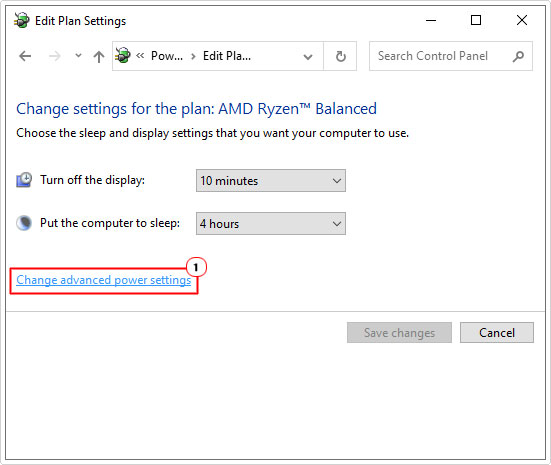
Task: Click the Forward navigation arrow
Action: pos(54,56)
